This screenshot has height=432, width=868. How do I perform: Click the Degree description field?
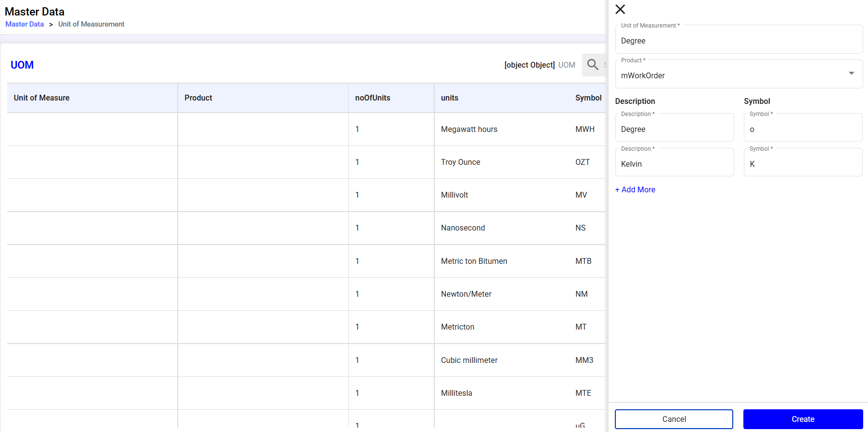[x=674, y=129]
